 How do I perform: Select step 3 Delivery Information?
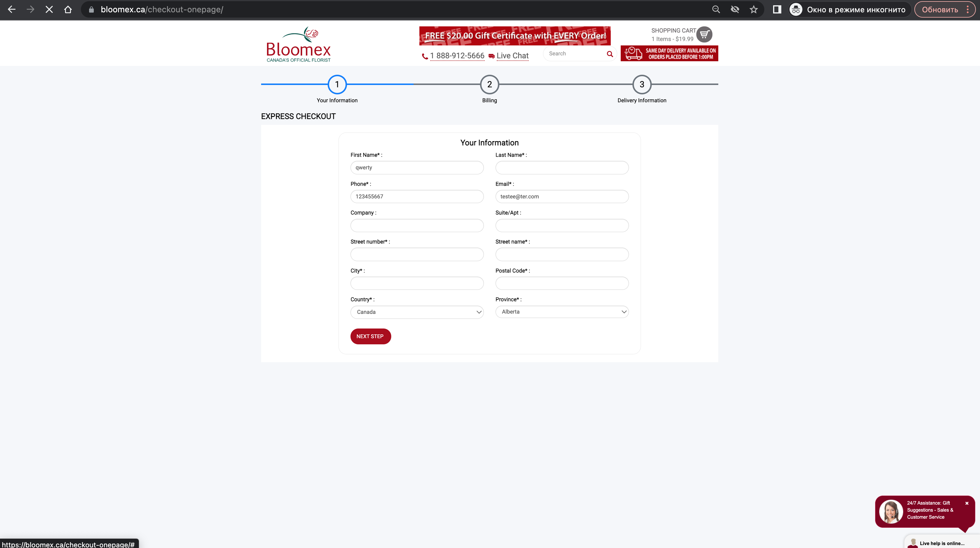(642, 84)
